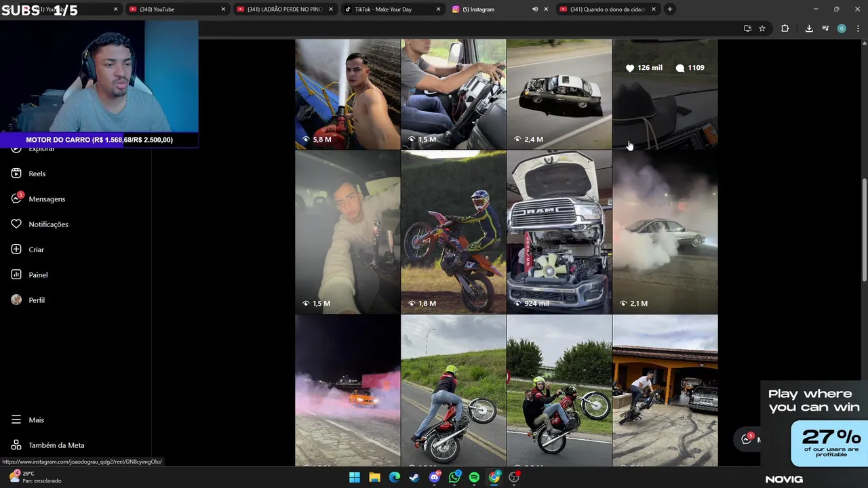Close the (340) YouTube tab
Image resolution: width=868 pixels, height=488 pixels.
point(223,9)
